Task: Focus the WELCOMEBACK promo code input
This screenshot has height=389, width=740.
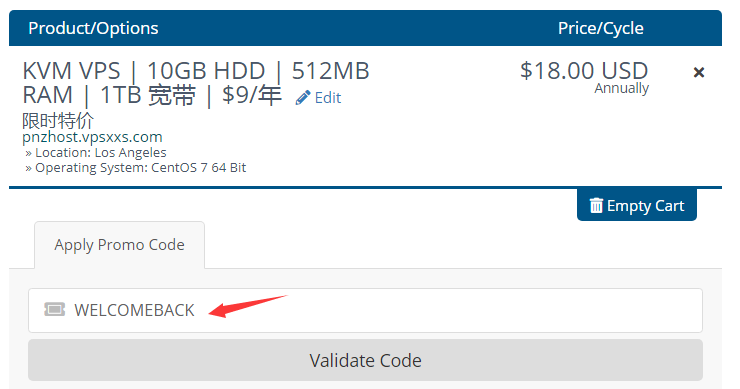Action: pyautogui.click(x=365, y=310)
